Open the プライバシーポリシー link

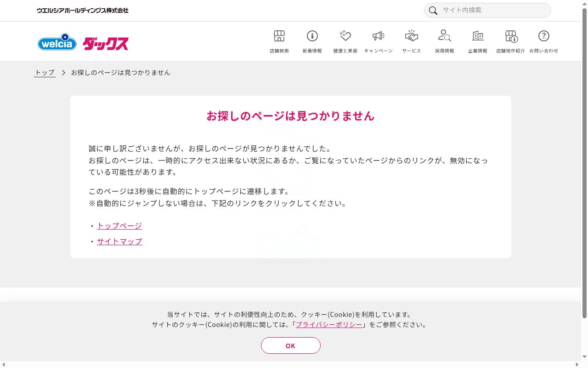click(329, 325)
